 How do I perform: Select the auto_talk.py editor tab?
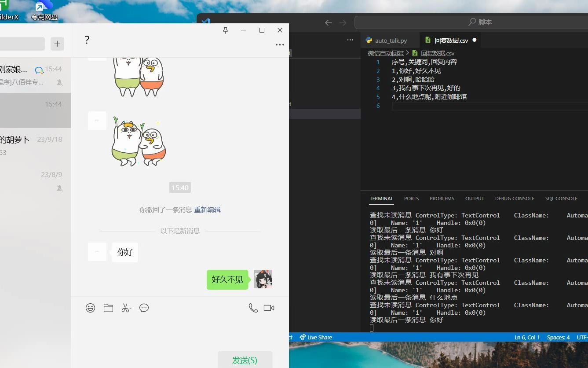(x=391, y=40)
